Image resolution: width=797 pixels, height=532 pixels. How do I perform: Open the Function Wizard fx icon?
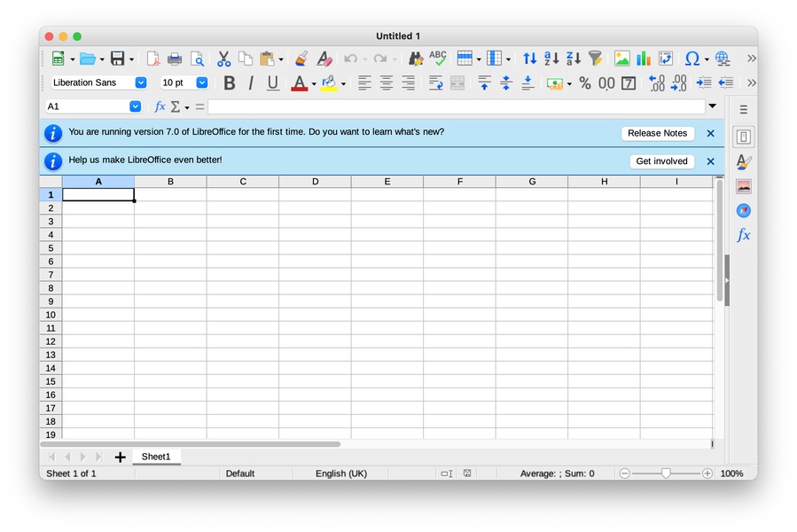pyautogui.click(x=160, y=106)
